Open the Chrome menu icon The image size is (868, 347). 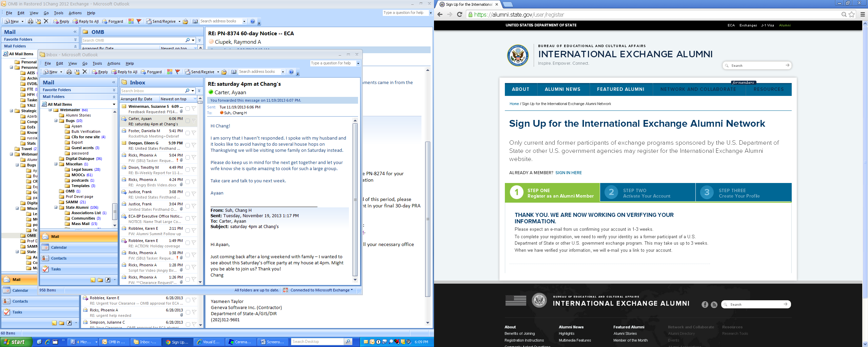[863, 15]
